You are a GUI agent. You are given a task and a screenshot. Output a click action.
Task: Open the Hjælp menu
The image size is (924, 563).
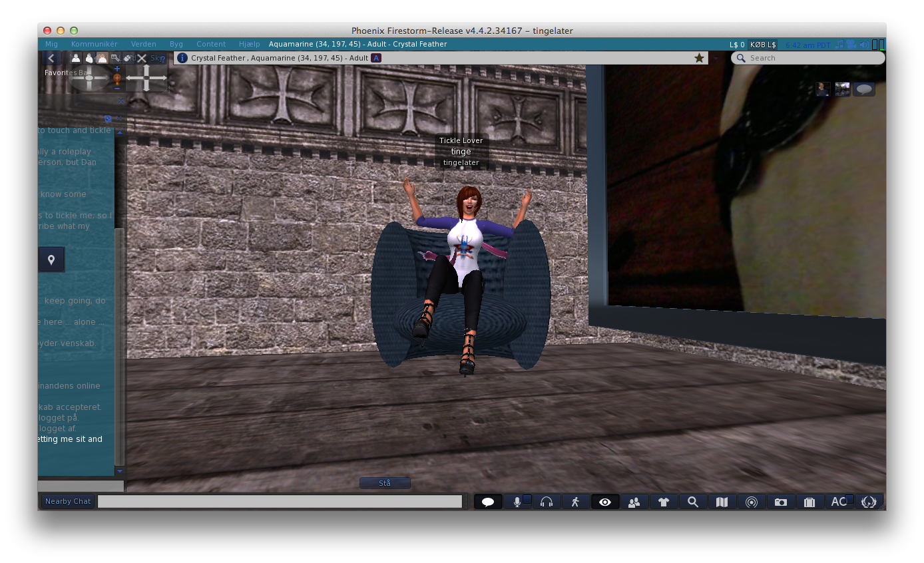tap(249, 44)
